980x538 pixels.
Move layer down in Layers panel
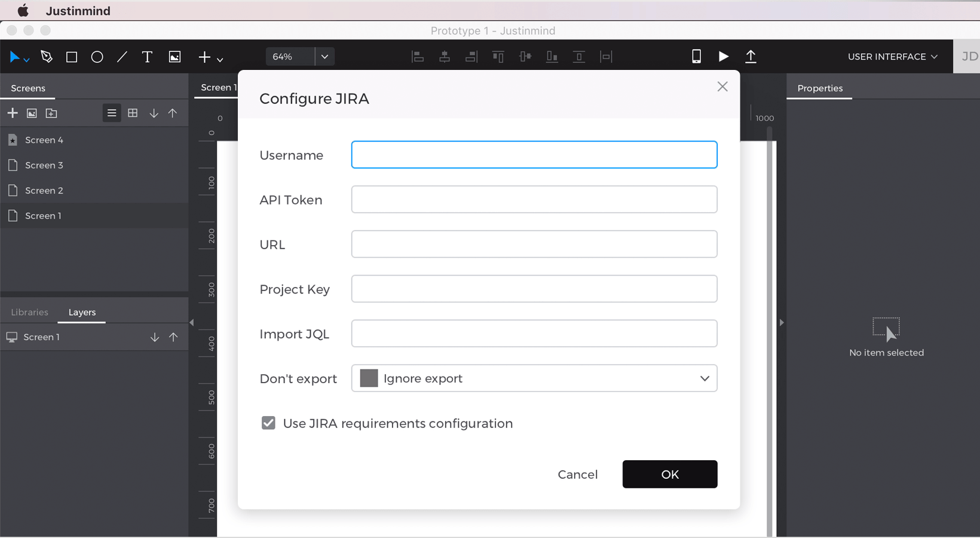[155, 337]
